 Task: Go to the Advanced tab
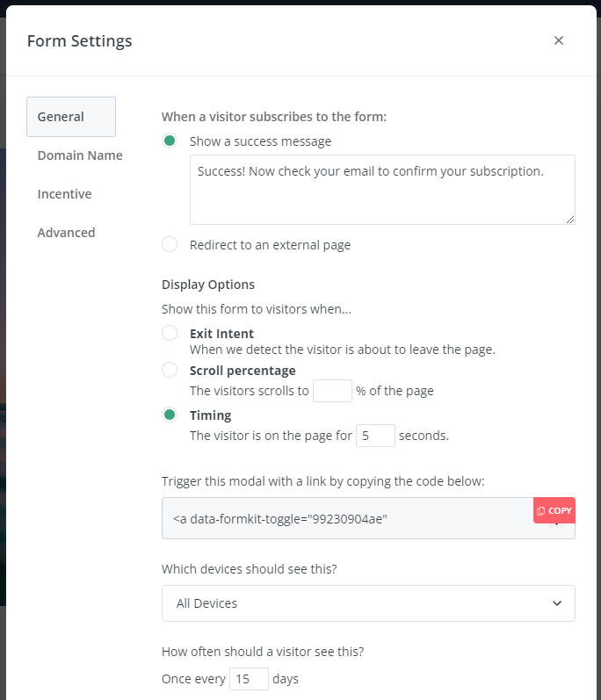[x=66, y=233]
